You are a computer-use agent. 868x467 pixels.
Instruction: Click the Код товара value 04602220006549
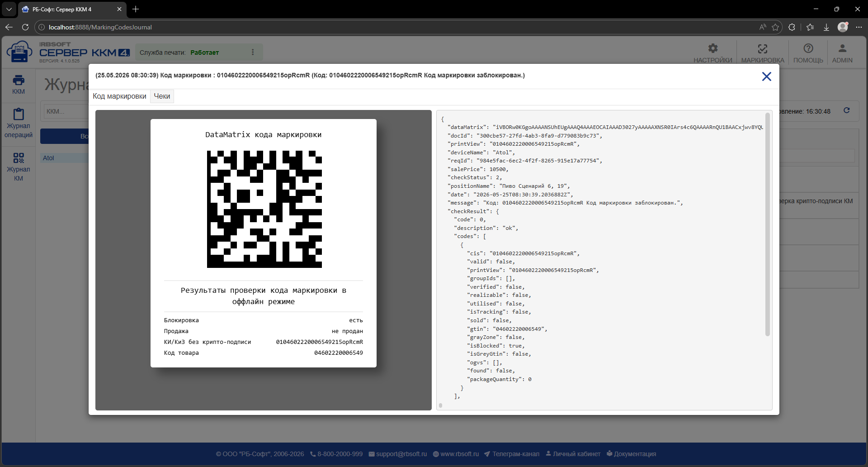339,353
